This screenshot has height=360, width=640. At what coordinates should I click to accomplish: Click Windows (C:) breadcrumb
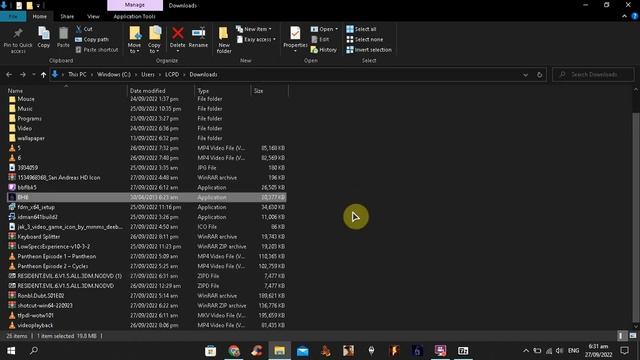point(114,75)
